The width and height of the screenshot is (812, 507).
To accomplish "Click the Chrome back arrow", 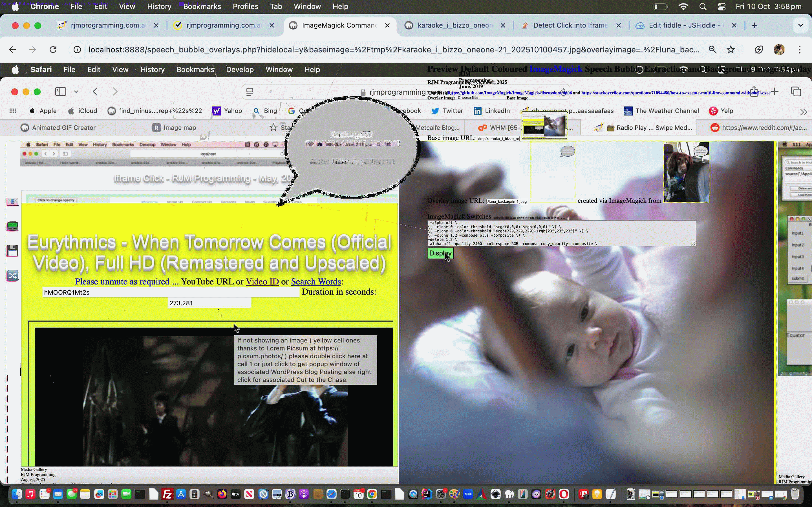I will (x=12, y=50).
